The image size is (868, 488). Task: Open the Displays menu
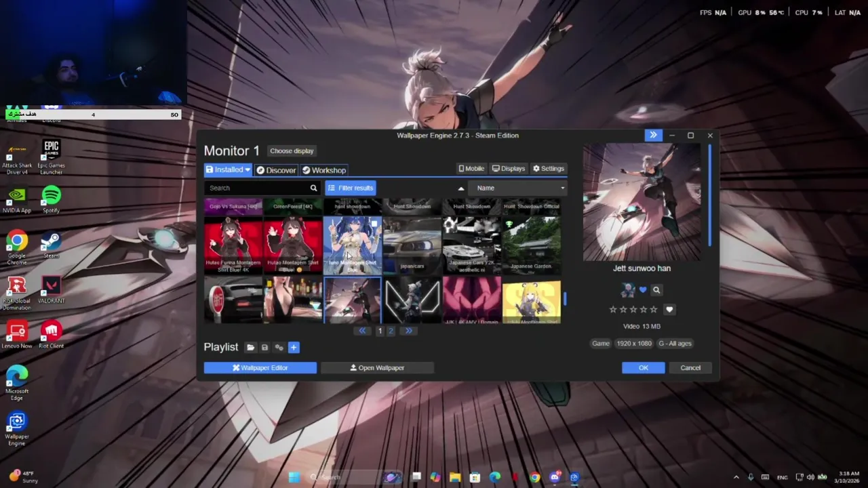pos(509,169)
